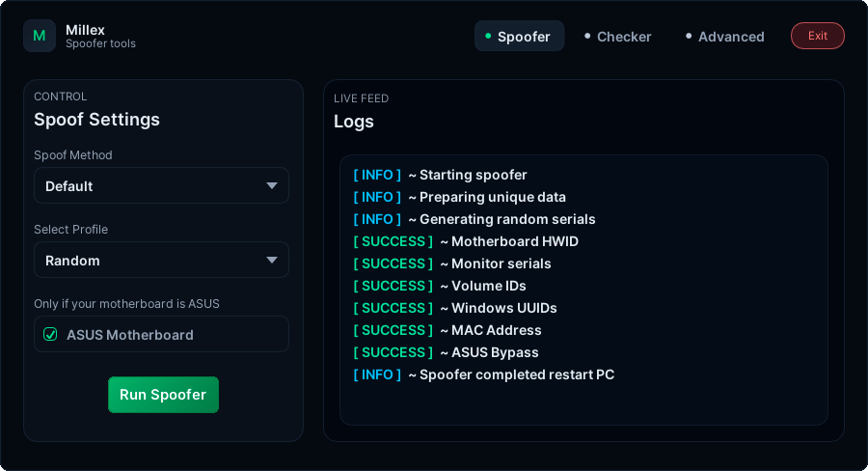
Task: Expand the Select Profile dropdown showing Random
Action: pos(160,260)
